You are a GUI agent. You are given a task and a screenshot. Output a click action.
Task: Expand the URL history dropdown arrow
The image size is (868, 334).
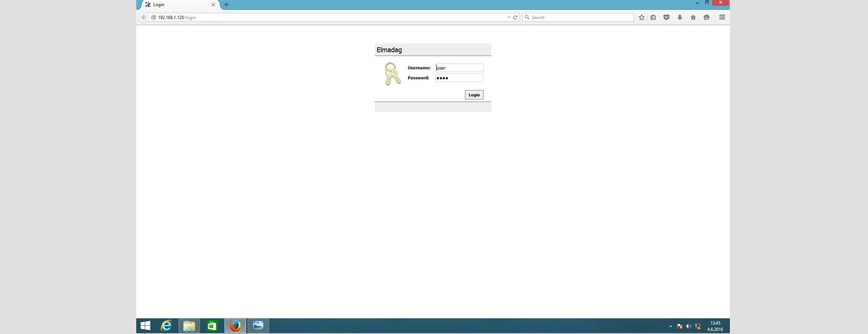point(509,17)
